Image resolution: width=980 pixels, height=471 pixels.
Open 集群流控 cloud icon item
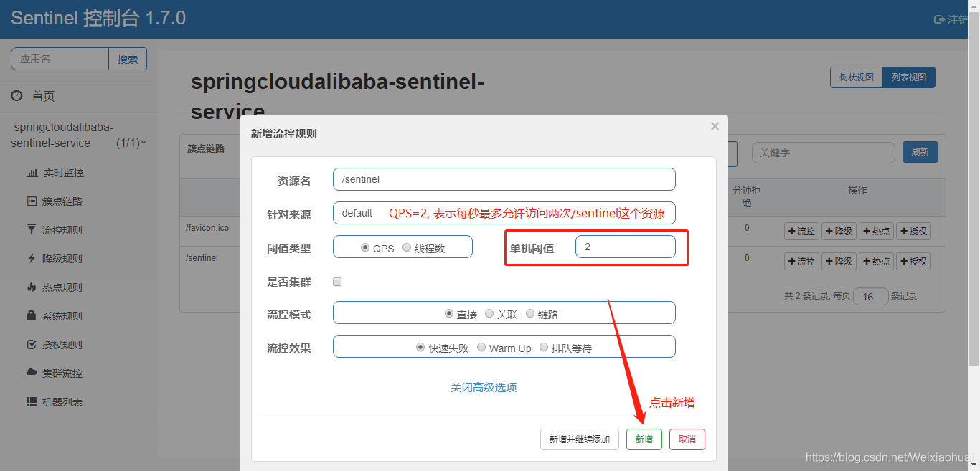pyautogui.click(x=32, y=374)
